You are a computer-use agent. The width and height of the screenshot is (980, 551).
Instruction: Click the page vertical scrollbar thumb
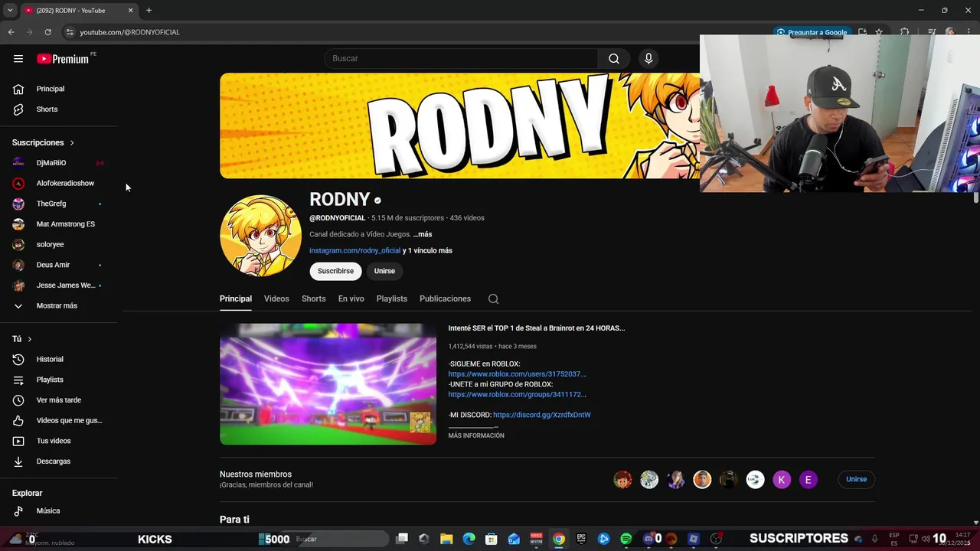coord(976,197)
